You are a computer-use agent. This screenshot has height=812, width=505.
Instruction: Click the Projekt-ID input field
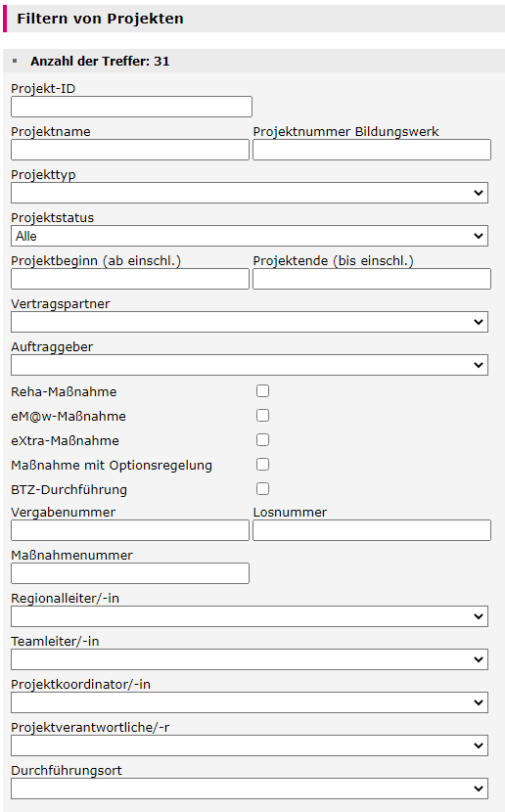131,107
